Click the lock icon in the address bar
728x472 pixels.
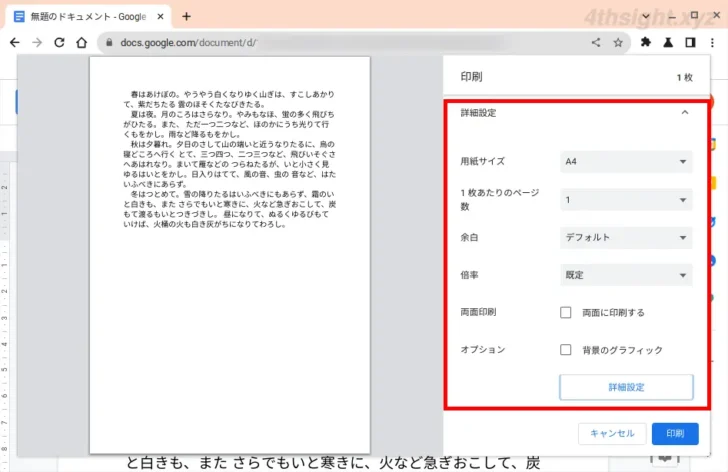[109, 43]
